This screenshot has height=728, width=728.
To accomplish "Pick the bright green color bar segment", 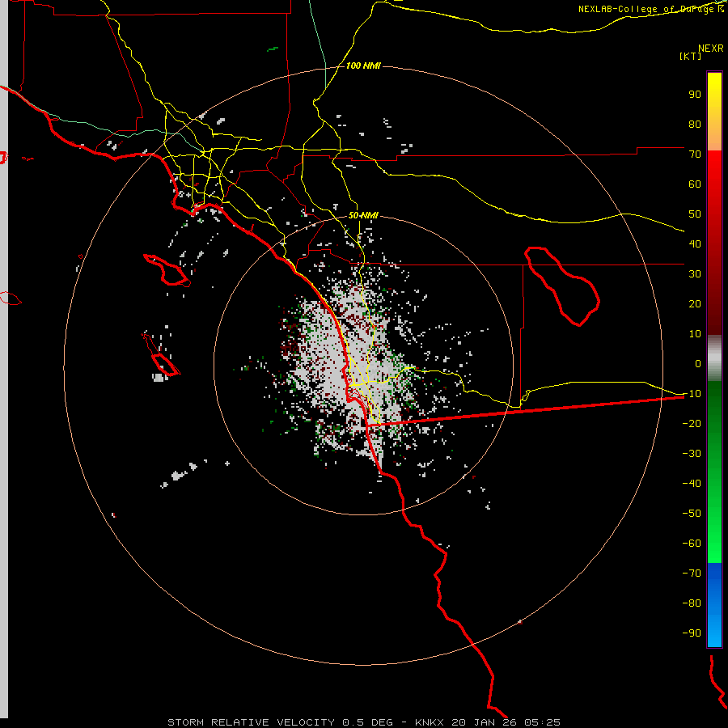I will coord(714,534).
